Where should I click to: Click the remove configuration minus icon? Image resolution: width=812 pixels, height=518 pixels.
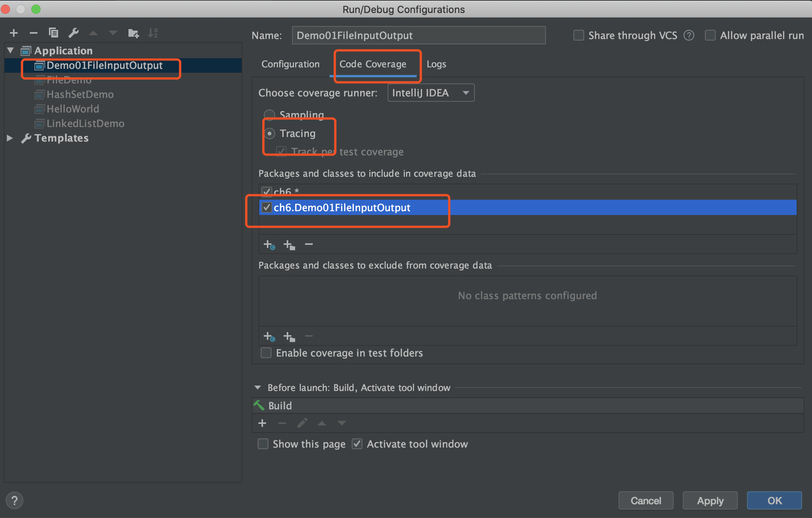pos(34,33)
